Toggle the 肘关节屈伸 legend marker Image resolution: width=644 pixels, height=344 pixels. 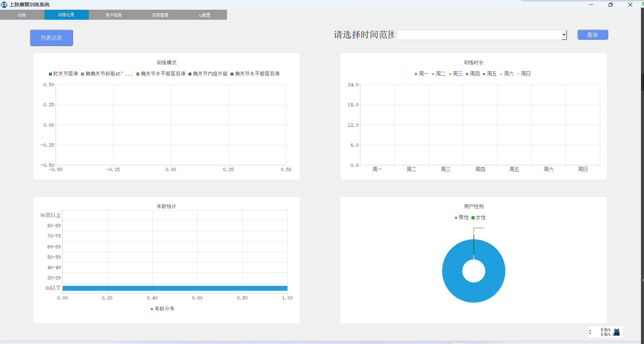pos(50,74)
